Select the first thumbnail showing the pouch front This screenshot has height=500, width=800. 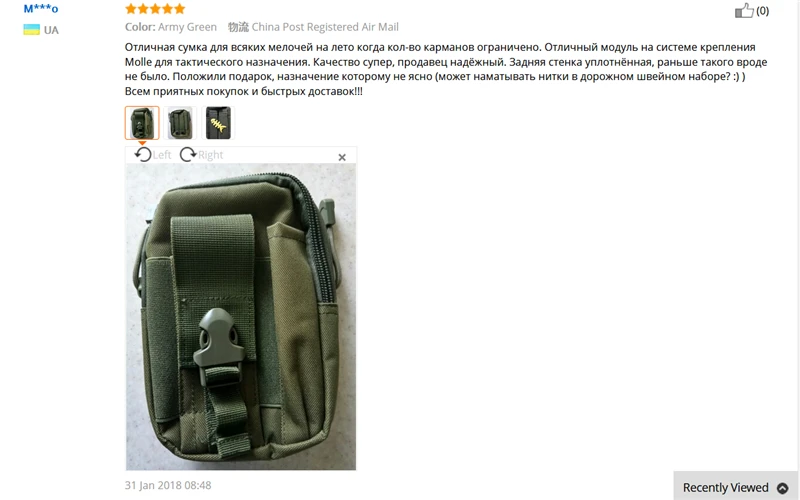(x=142, y=123)
